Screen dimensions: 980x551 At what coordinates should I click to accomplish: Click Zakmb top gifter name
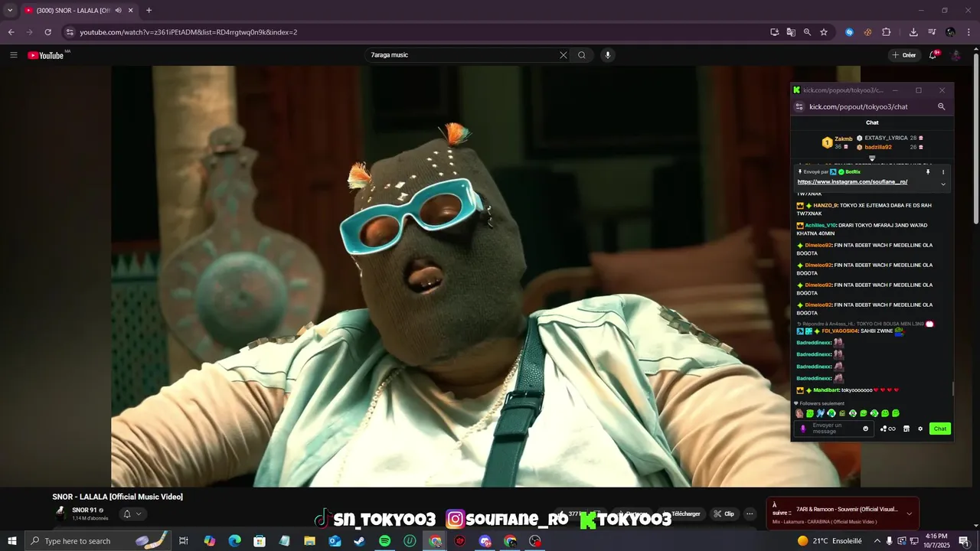844,139
